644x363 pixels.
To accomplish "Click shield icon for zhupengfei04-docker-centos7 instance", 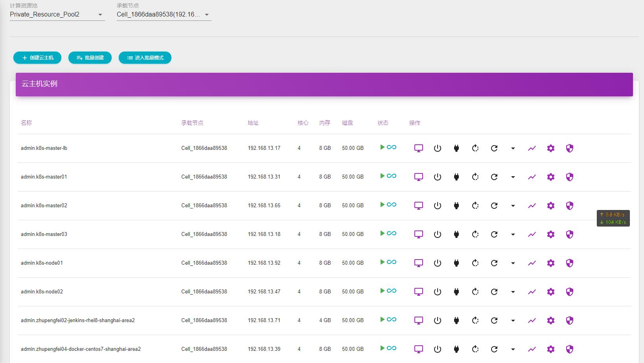I will pos(569,349).
